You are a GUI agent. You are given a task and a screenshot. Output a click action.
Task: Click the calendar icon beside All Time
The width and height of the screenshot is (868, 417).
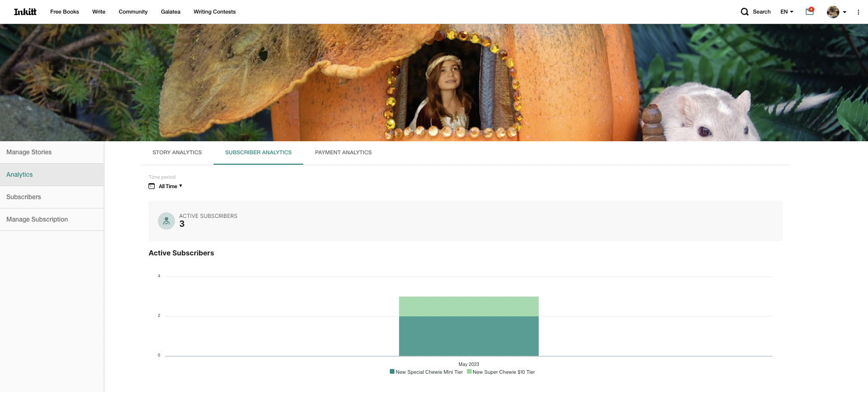[x=152, y=186]
